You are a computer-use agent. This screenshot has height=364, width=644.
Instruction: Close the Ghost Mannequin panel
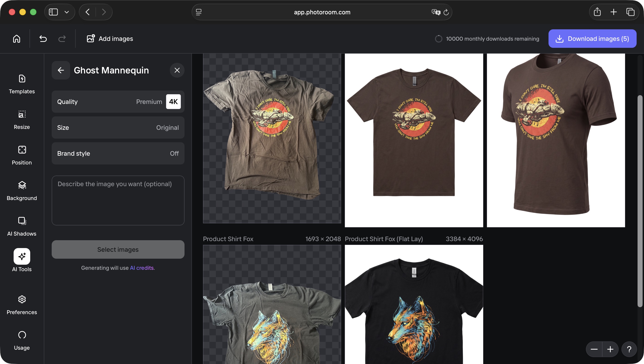[x=177, y=70]
